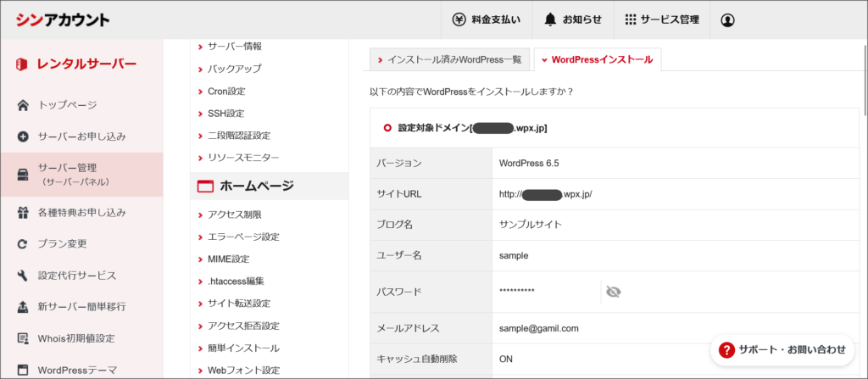Click the icon beside Whois初期値設定
The height and width of the screenshot is (379, 868).
pos(23,338)
